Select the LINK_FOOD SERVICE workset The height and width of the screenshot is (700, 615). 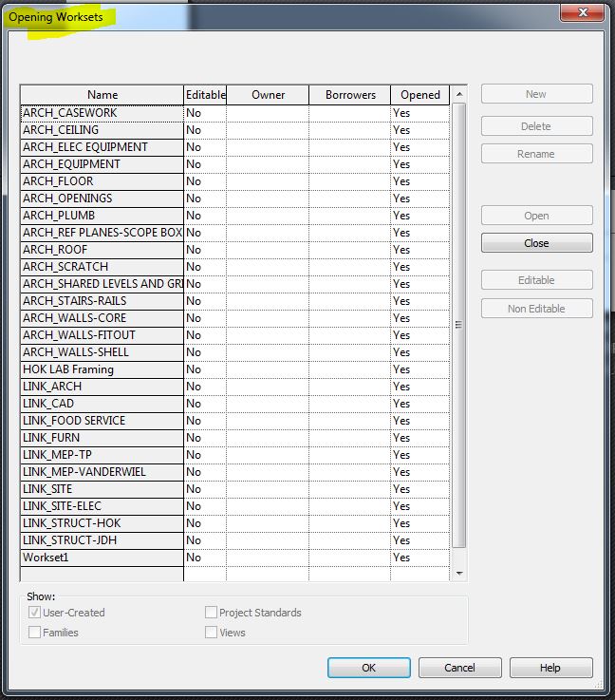[102, 421]
